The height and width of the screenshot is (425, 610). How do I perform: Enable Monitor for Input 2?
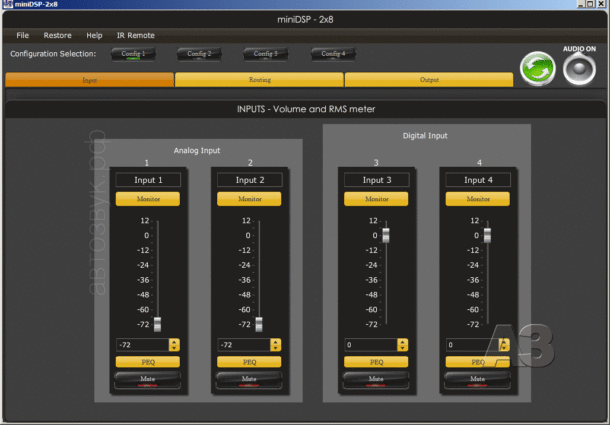tap(249, 199)
